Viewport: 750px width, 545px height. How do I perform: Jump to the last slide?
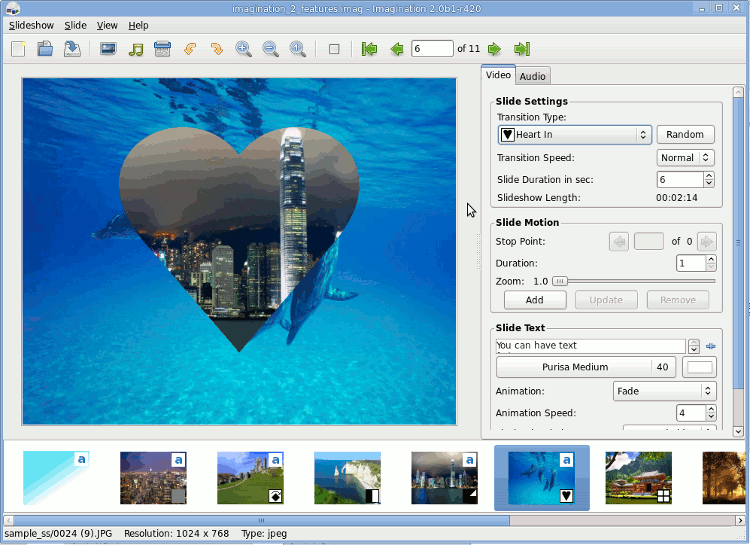click(521, 49)
